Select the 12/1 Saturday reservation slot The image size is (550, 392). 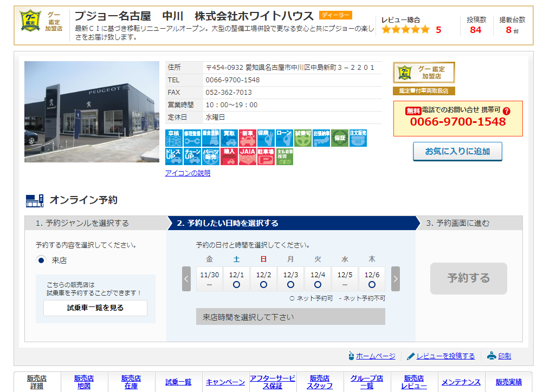[236, 279]
